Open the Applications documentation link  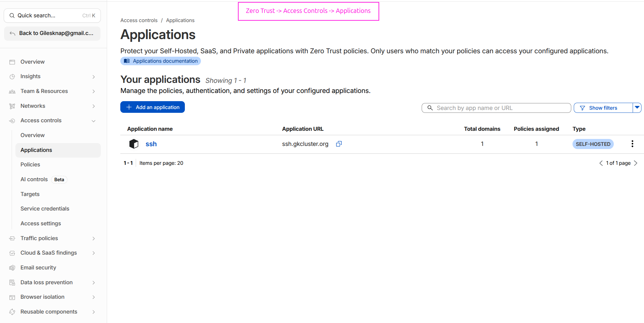160,61
